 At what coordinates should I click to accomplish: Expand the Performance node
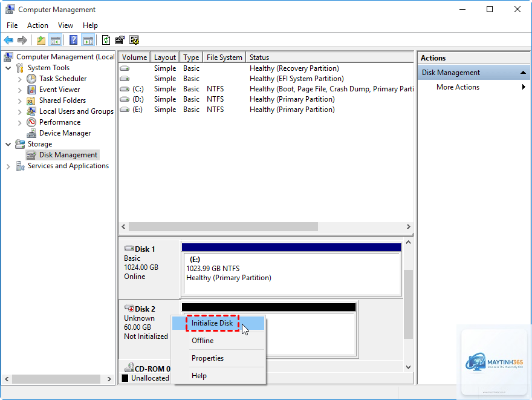20,123
